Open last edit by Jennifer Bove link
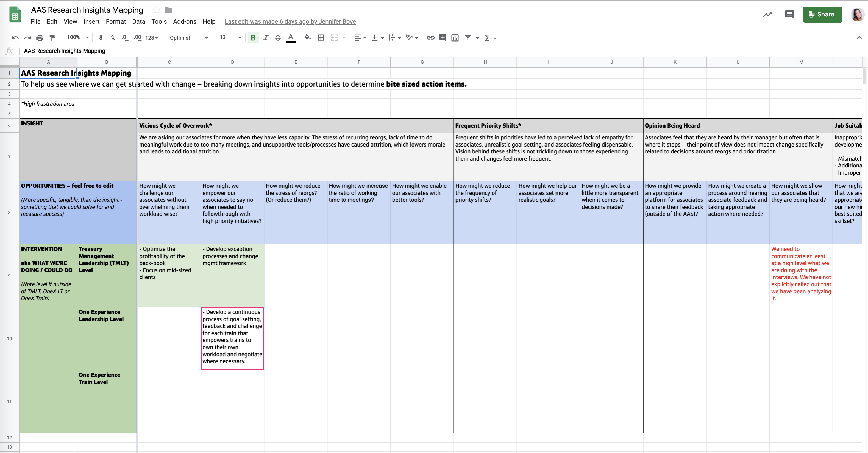 [x=290, y=21]
